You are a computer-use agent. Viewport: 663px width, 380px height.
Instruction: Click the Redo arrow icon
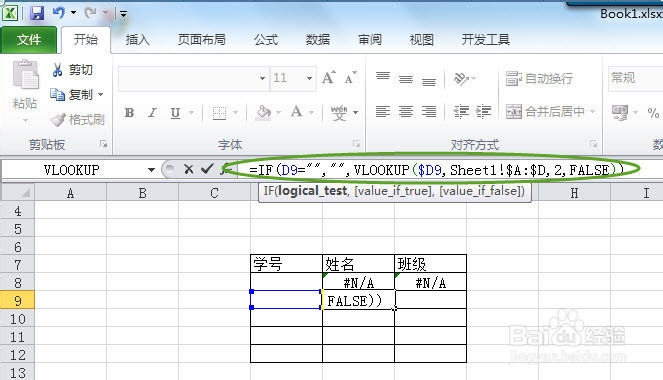[x=90, y=13]
